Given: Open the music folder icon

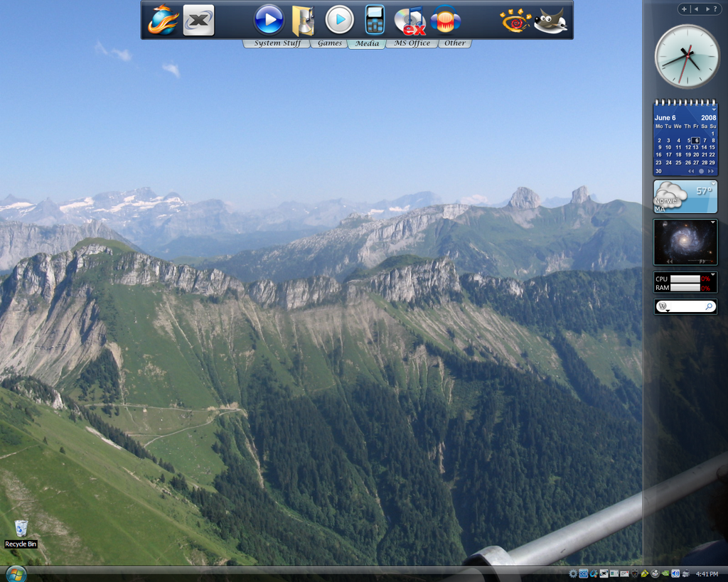Looking at the screenshot, I should pyautogui.click(x=303, y=20).
